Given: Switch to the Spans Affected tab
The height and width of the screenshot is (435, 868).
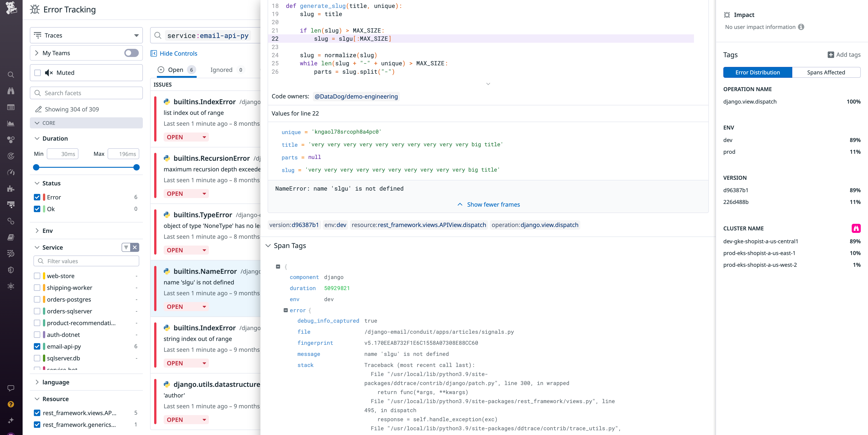Looking at the screenshot, I should [826, 72].
